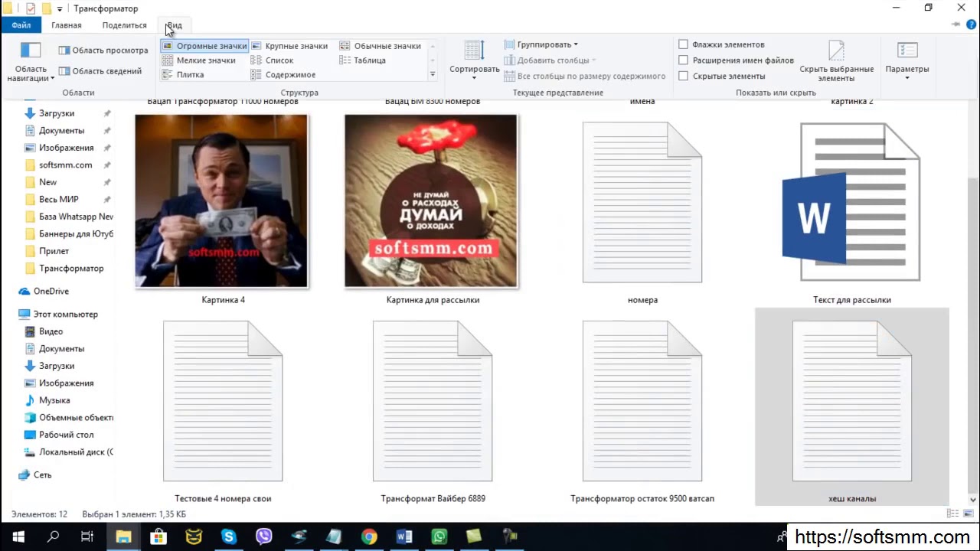Open the Параметры dropdown
Screen dimensions: 980x551
coord(907,62)
